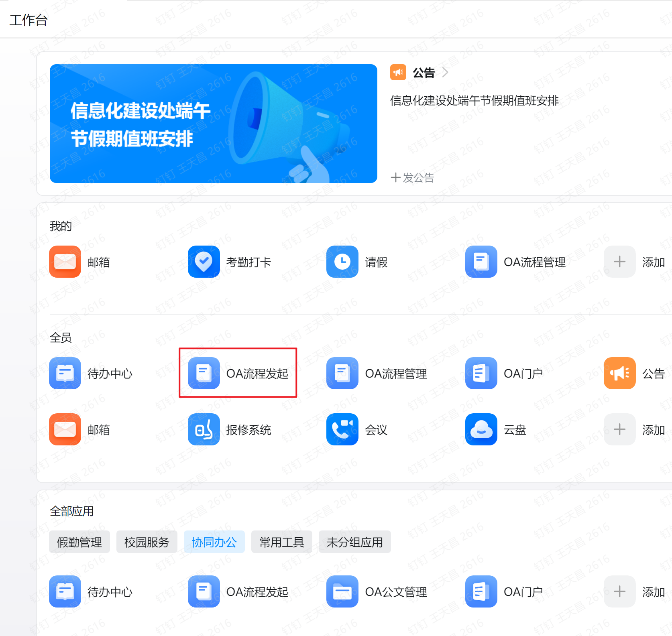672x636 pixels.
Task: Open 报修系统 repair system icon
Action: pyautogui.click(x=204, y=429)
